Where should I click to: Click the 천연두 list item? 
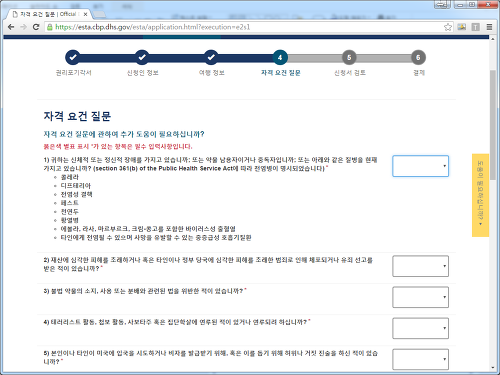[69, 212]
